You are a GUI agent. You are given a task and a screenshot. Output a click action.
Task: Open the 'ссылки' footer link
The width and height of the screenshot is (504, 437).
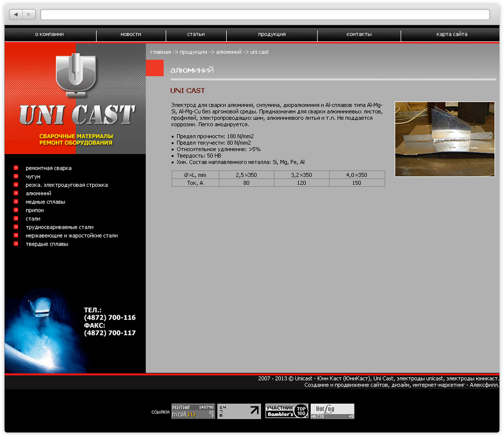click(160, 412)
